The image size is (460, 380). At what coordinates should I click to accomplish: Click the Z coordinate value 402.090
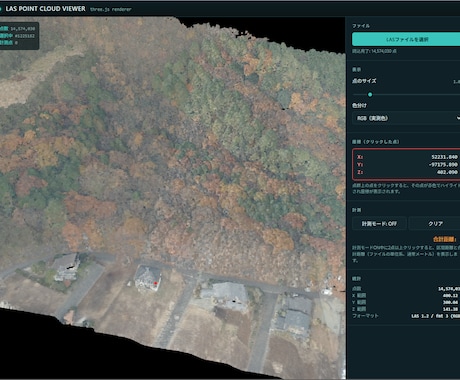coord(447,172)
